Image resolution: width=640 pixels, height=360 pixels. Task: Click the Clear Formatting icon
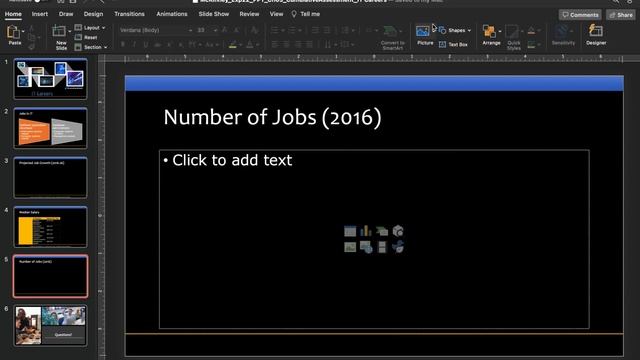(x=254, y=30)
